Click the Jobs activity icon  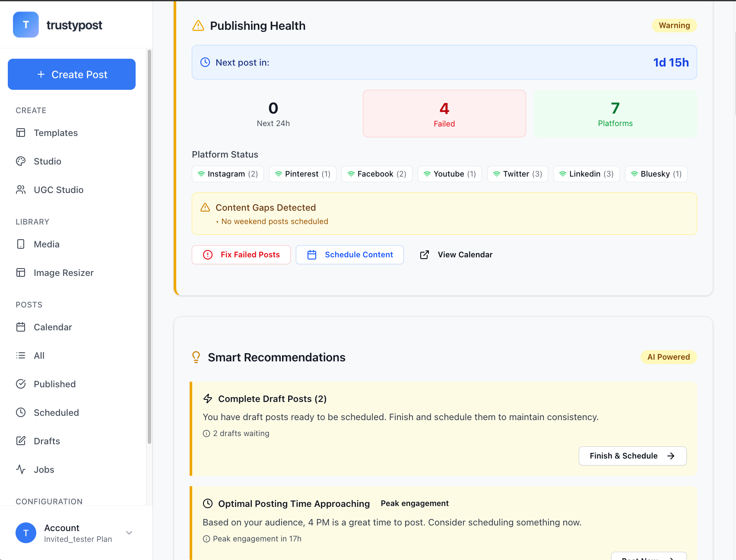click(x=21, y=469)
